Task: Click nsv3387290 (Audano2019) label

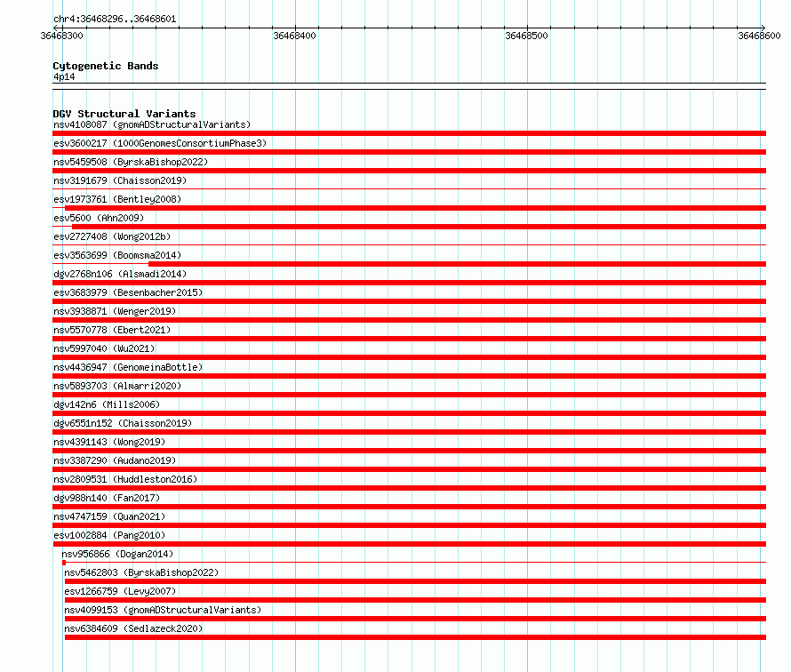Action: coord(115,460)
